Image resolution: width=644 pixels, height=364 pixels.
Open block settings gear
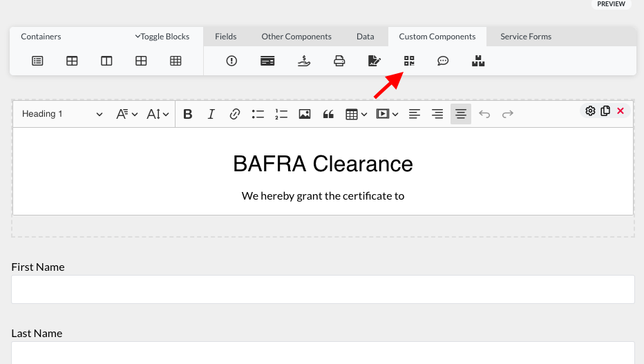pyautogui.click(x=590, y=111)
